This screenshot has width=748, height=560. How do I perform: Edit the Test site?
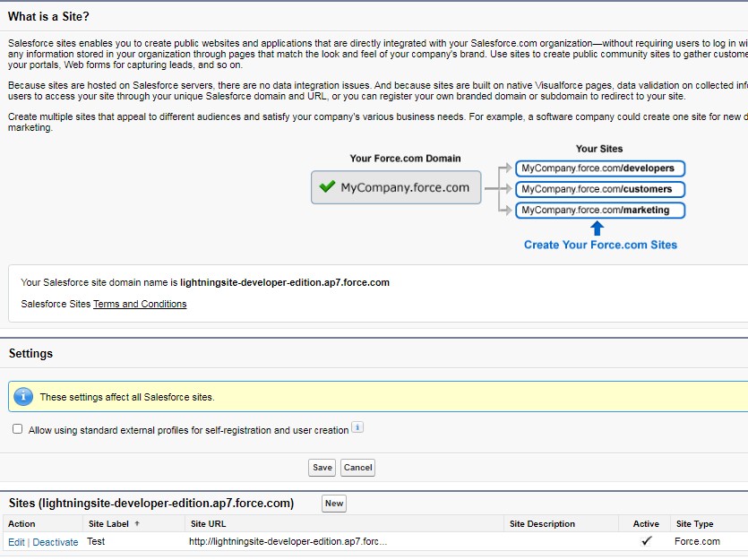[x=16, y=542]
